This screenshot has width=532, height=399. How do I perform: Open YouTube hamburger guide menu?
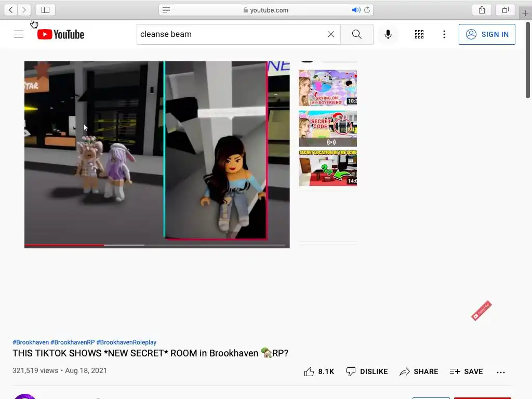19,34
